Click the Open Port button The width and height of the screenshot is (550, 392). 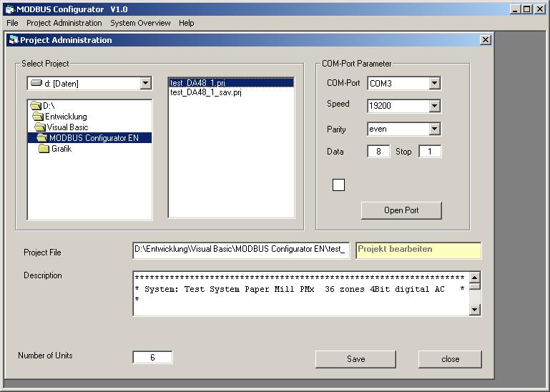pos(401,210)
